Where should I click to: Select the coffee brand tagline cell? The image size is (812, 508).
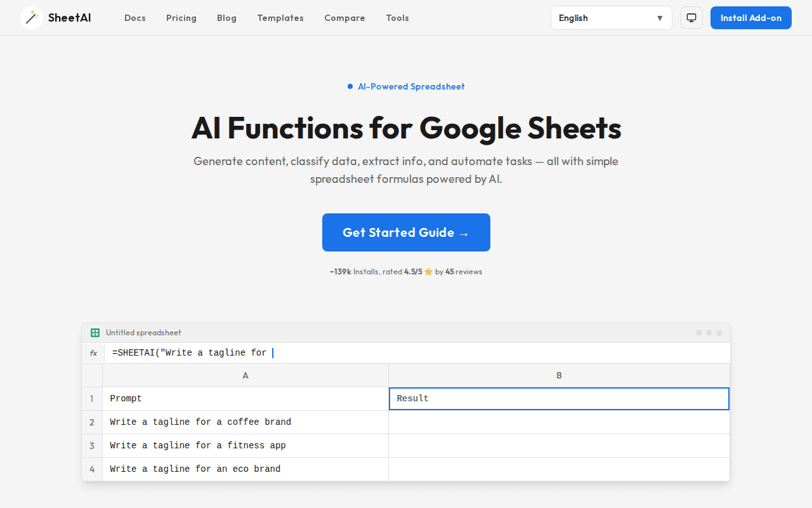coord(246,422)
